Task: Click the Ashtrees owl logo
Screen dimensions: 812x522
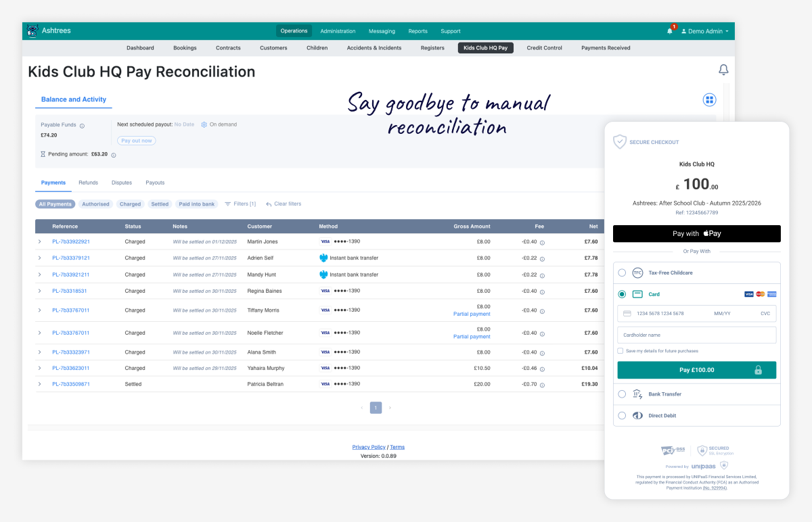Action: [x=32, y=31]
